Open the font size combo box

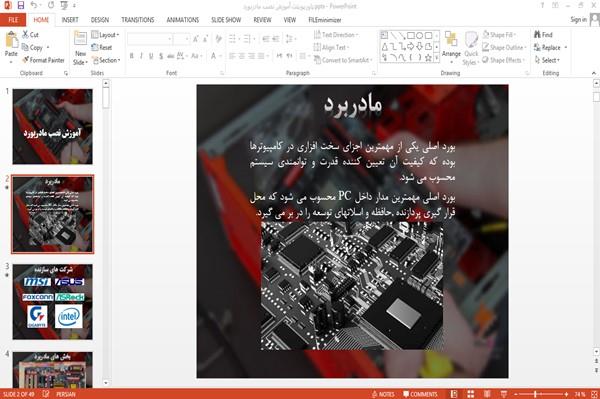pos(181,39)
